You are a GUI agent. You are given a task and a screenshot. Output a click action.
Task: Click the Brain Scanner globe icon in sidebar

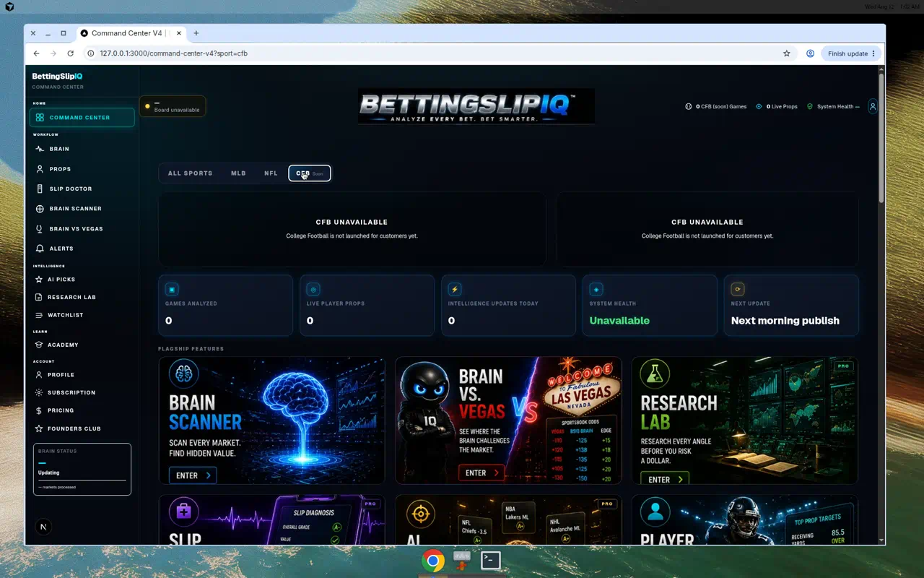(40, 209)
